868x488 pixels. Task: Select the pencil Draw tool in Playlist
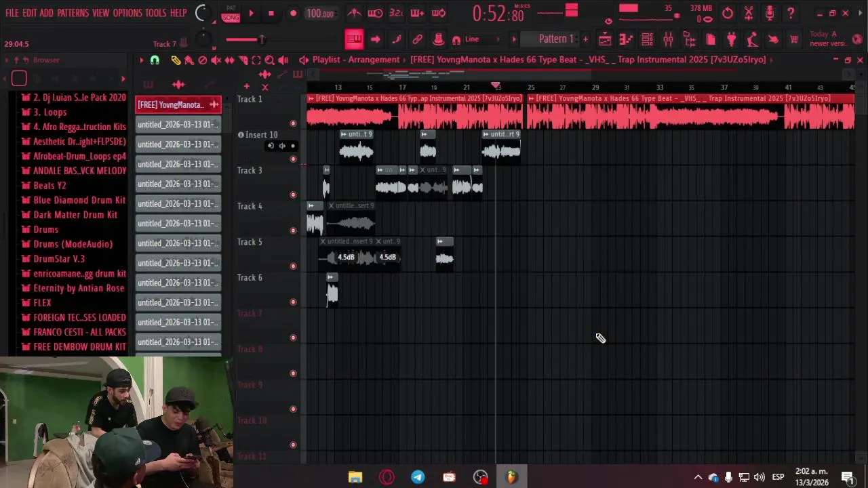[176, 60]
